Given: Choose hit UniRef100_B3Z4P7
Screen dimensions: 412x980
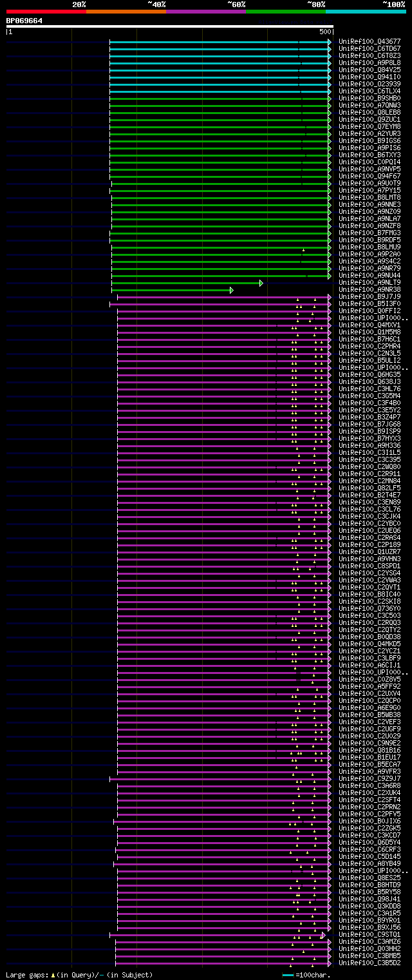Looking at the screenshot, I should pos(370,417).
